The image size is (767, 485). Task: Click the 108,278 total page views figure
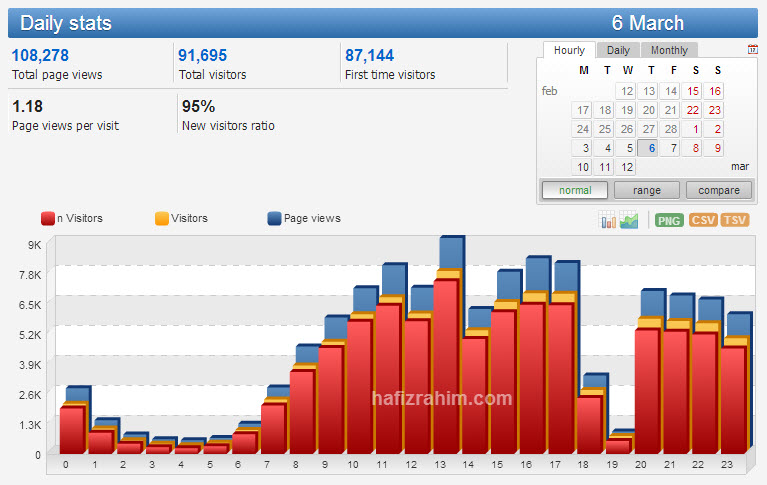[x=40, y=55]
